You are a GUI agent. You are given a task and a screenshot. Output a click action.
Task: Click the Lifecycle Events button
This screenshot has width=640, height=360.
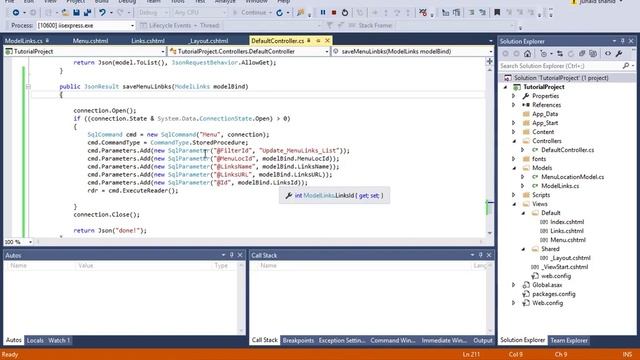(167, 25)
